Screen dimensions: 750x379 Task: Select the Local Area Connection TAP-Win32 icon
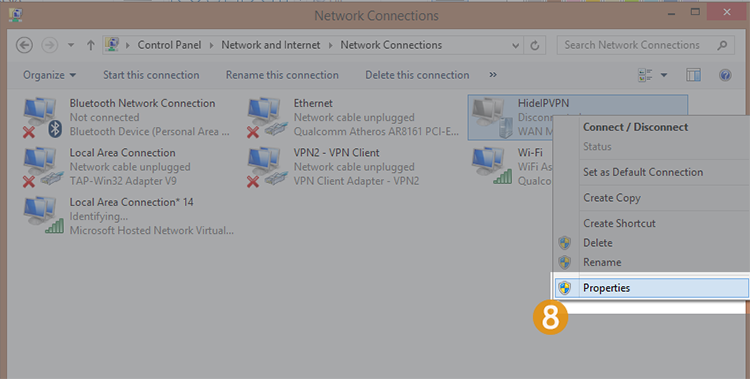(43, 167)
